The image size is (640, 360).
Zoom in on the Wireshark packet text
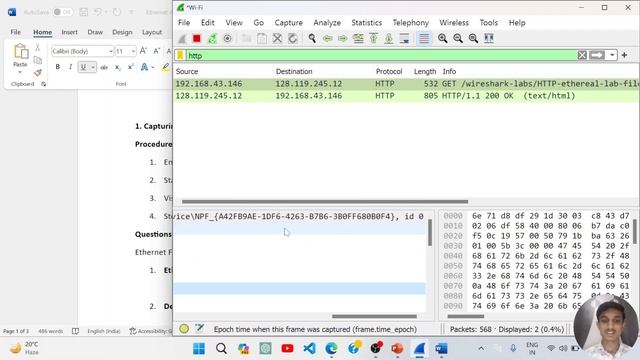[442, 38]
